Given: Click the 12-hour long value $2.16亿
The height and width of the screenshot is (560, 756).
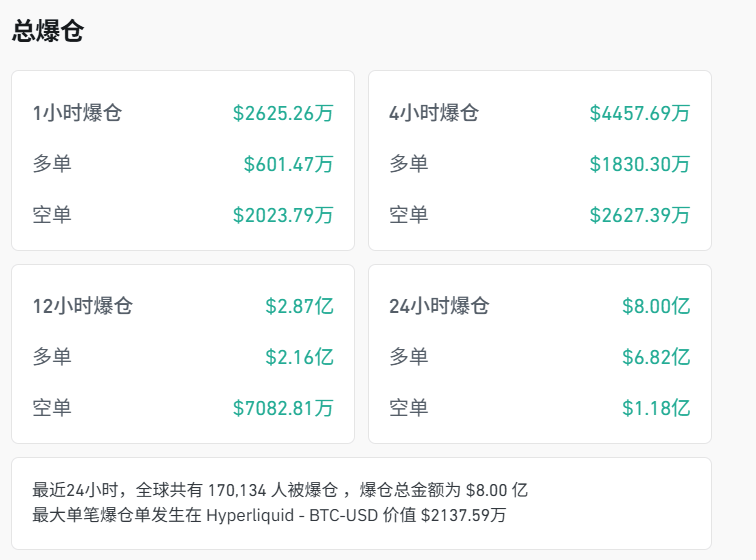Looking at the screenshot, I should coord(299,357).
